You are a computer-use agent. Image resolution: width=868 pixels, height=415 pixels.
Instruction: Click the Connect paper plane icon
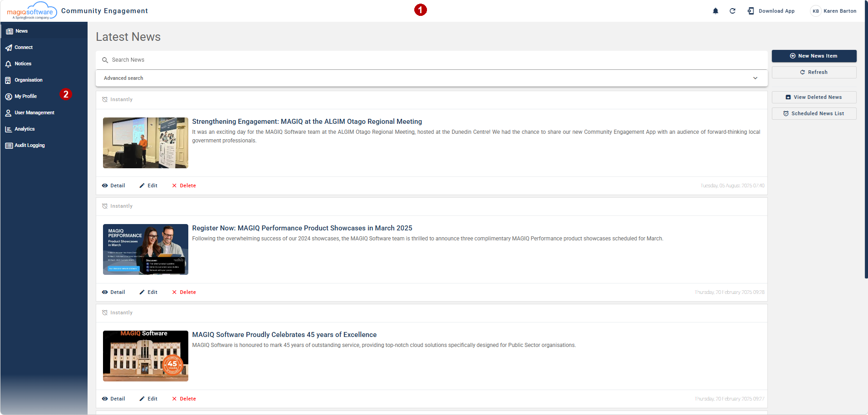coord(9,48)
